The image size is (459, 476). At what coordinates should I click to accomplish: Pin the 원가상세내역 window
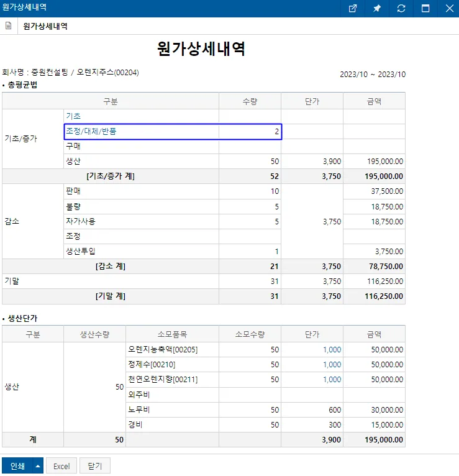(377, 9)
